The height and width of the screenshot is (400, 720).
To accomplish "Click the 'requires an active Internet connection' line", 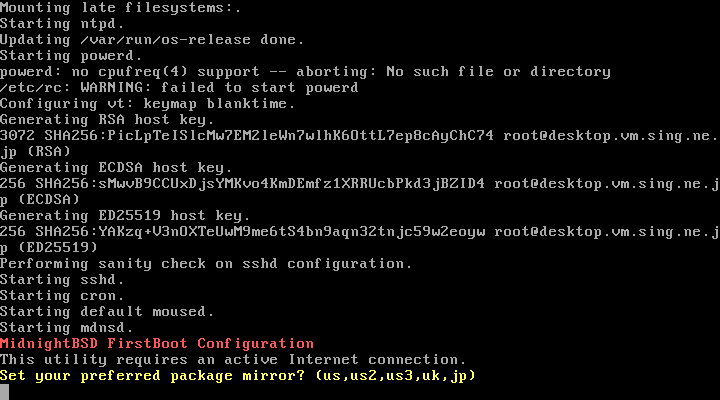I will (237, 359).
